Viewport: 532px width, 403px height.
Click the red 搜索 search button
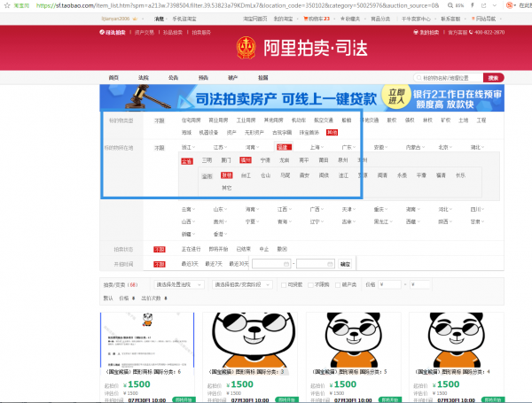point(494,78)
